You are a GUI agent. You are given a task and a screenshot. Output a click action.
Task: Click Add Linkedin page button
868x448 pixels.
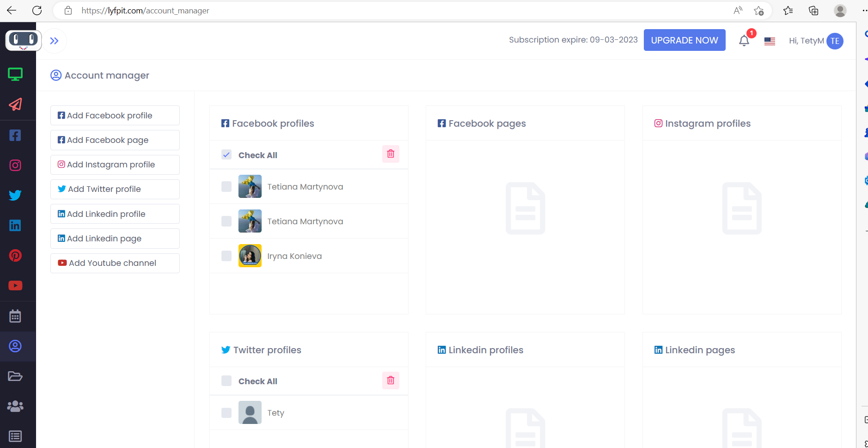tap(115, 239)
